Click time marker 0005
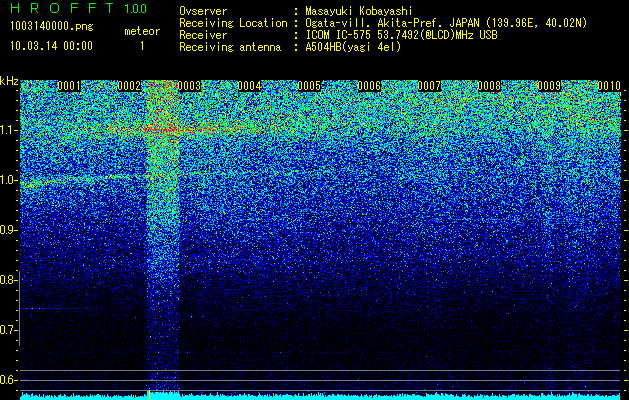This screenshot has width=629, height=400. pyautogui.click(x=309, y=86)
